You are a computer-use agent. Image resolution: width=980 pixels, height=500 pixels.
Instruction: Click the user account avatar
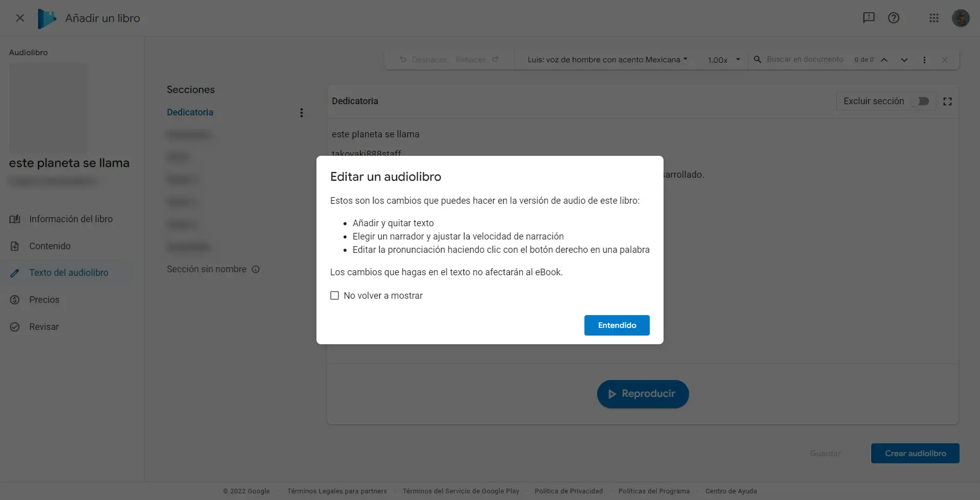tap(960, 18)
